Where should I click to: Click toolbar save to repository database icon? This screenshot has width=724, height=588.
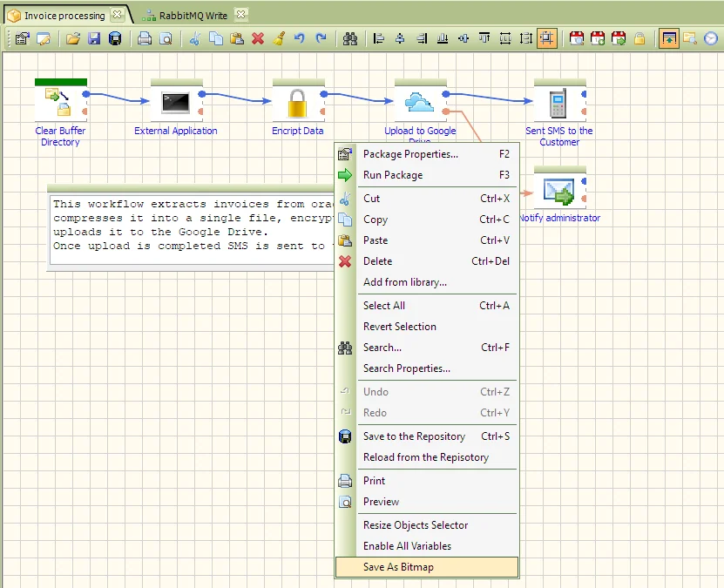click(115, 38)
